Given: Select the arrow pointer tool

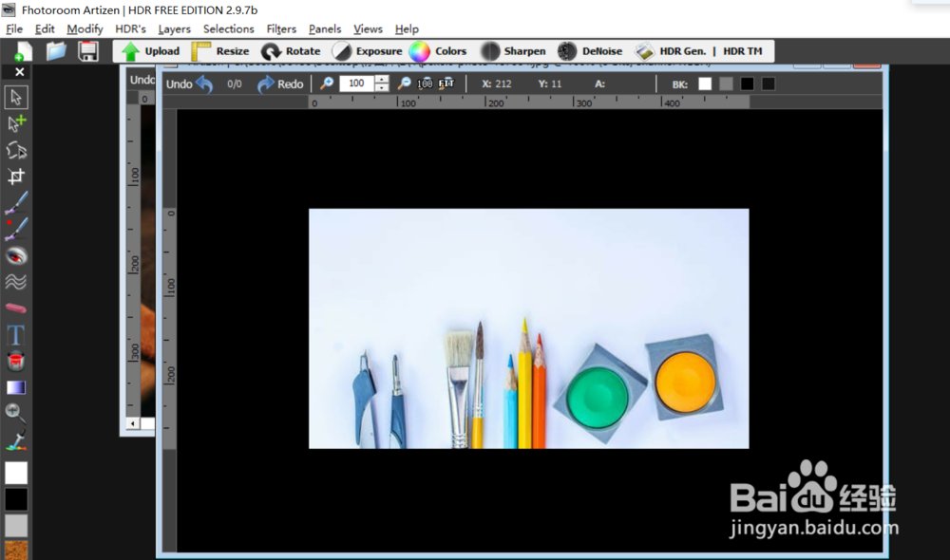Looking at the screenshot, I should [16, 97].
